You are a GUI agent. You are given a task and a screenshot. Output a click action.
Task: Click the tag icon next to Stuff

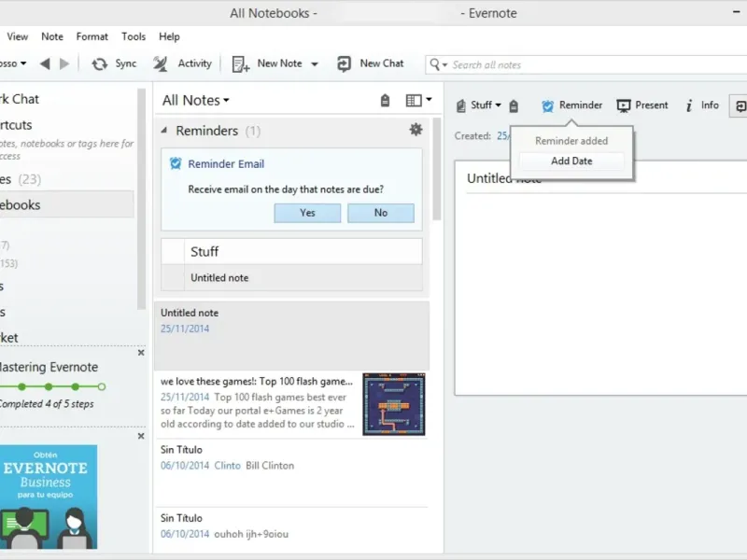(x=514, y=105)
